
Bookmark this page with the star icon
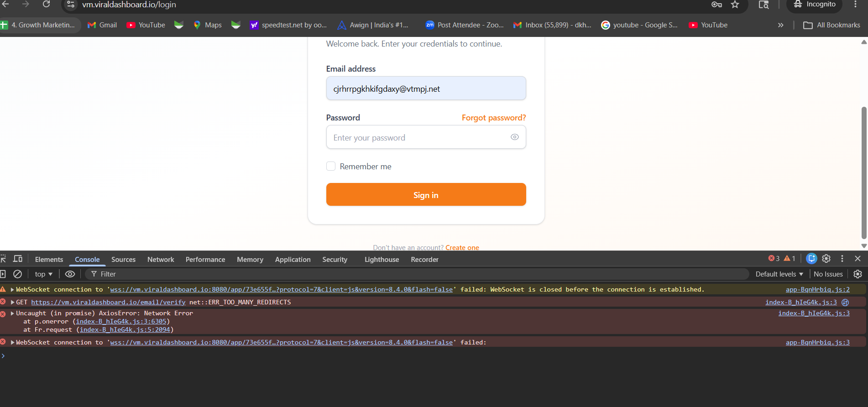[x=735, y=5]
